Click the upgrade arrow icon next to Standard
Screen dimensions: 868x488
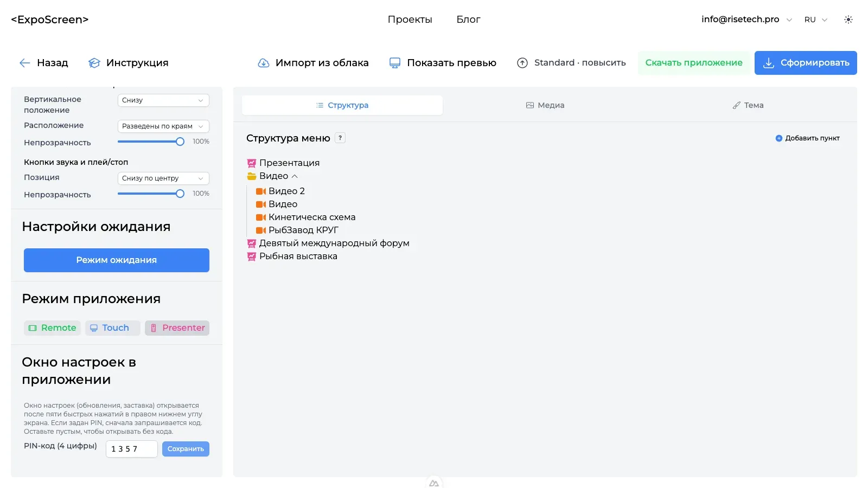point(522,63)
